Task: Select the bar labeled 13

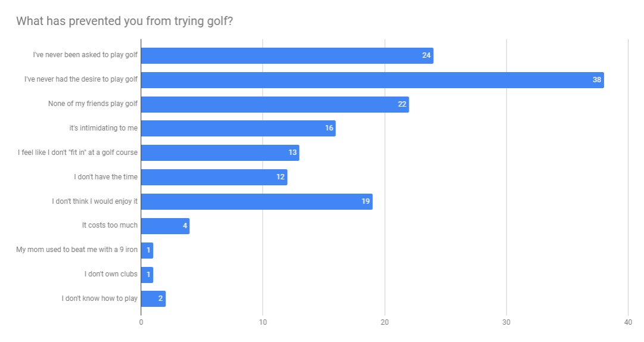Action: click(220, 153)
